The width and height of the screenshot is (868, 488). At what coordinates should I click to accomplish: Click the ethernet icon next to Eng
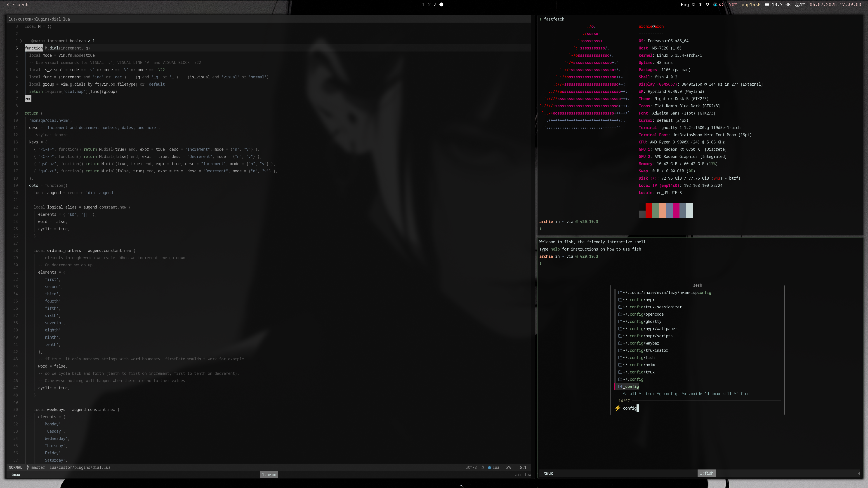click(693, 4)
